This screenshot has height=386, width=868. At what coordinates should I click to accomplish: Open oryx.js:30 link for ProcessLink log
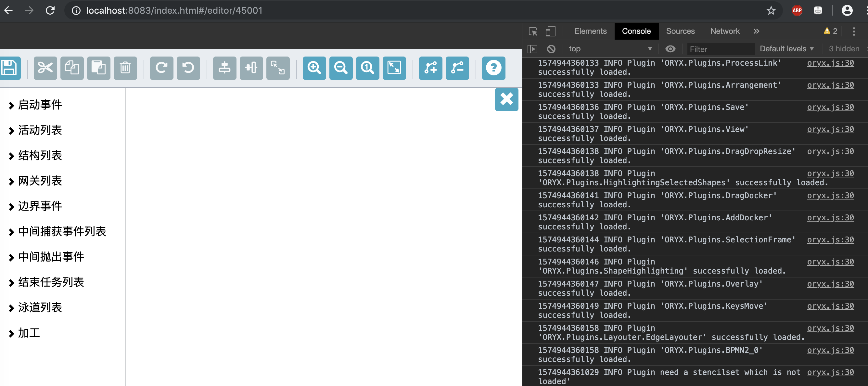coord(830,63)
